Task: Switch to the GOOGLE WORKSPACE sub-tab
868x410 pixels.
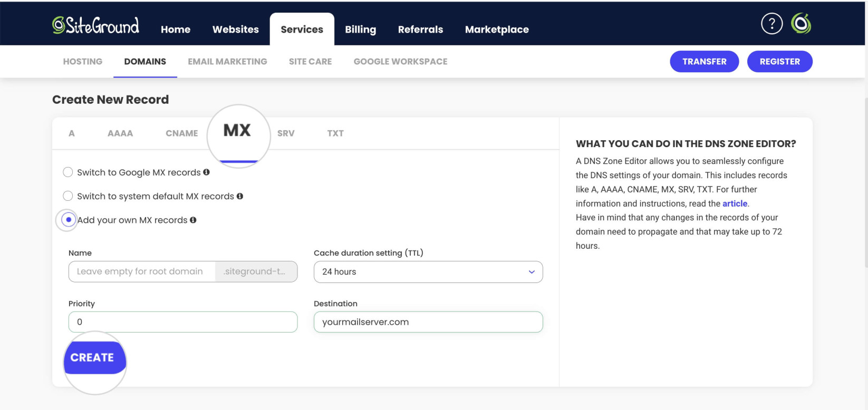Action: pos(401,62)
